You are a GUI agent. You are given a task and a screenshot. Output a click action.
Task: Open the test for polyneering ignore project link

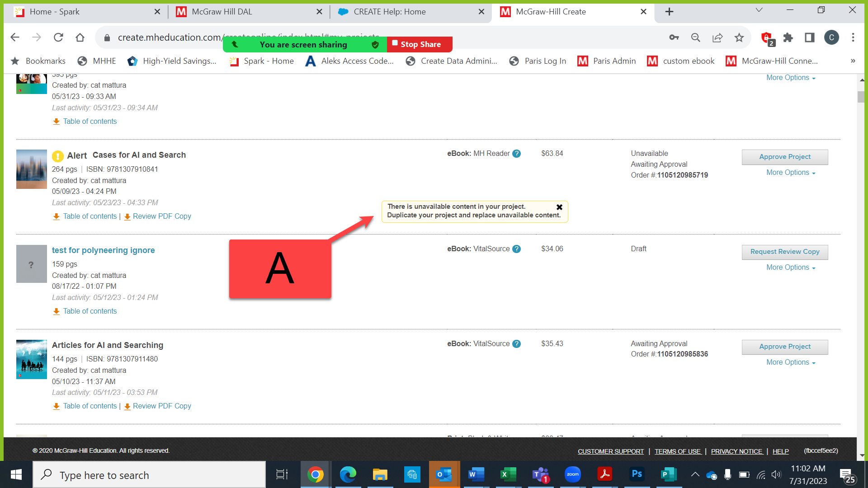pos(103,250)
